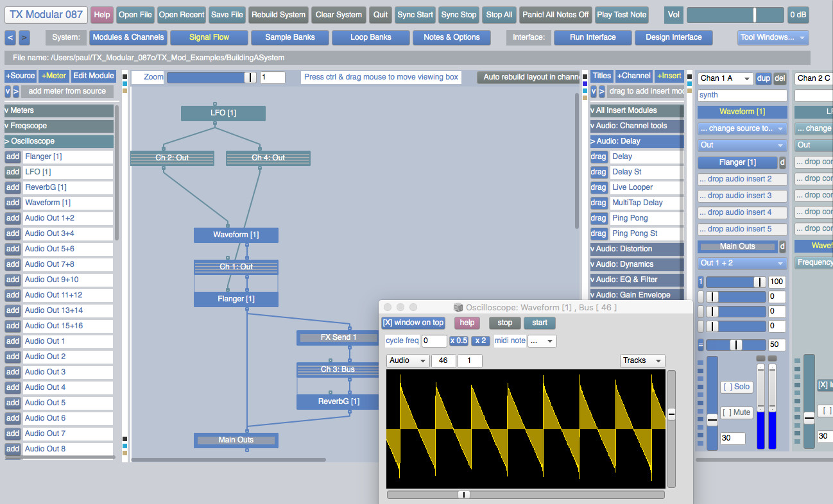Click the main Vol slider
The width and height of the screenshot is (833, 504).
[735, 15]
